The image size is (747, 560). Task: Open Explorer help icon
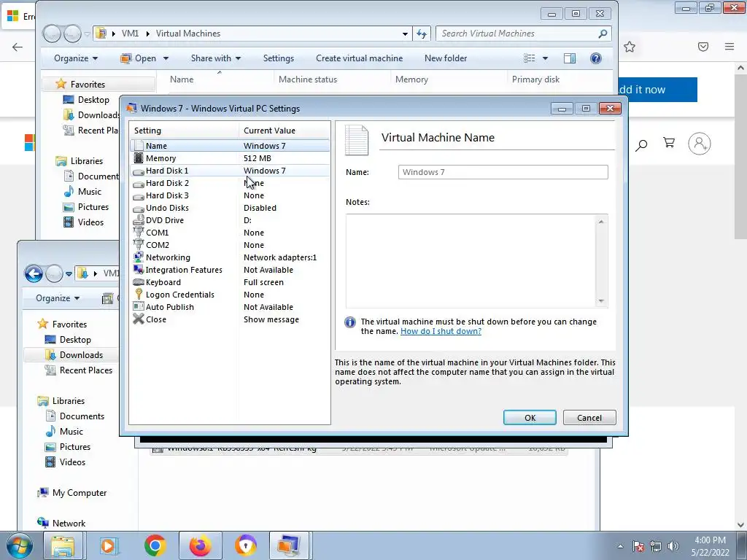click(595, 58)
